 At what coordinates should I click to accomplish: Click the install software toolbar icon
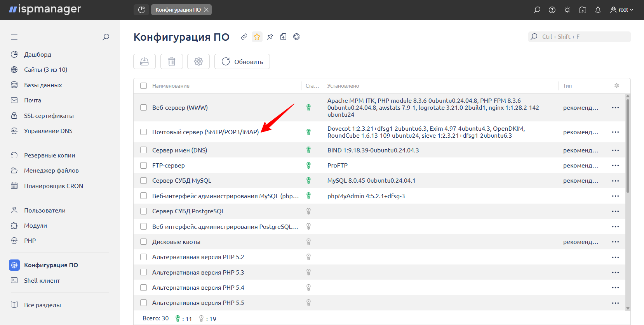tap(144, 62)
